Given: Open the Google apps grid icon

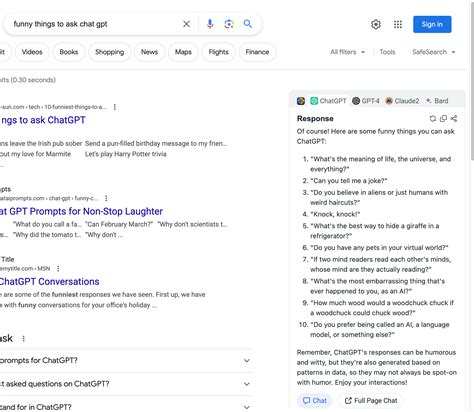Looking at the screenshot, I should 398,24.
